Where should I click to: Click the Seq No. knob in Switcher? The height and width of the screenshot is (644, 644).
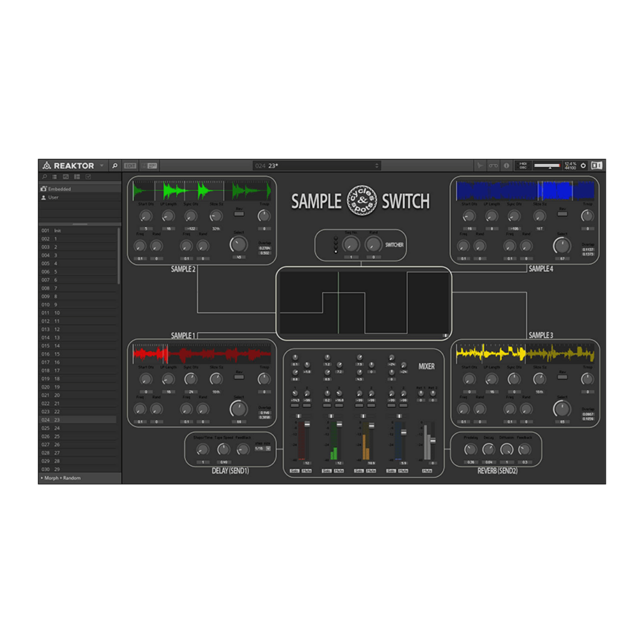[x=350, y=245]
